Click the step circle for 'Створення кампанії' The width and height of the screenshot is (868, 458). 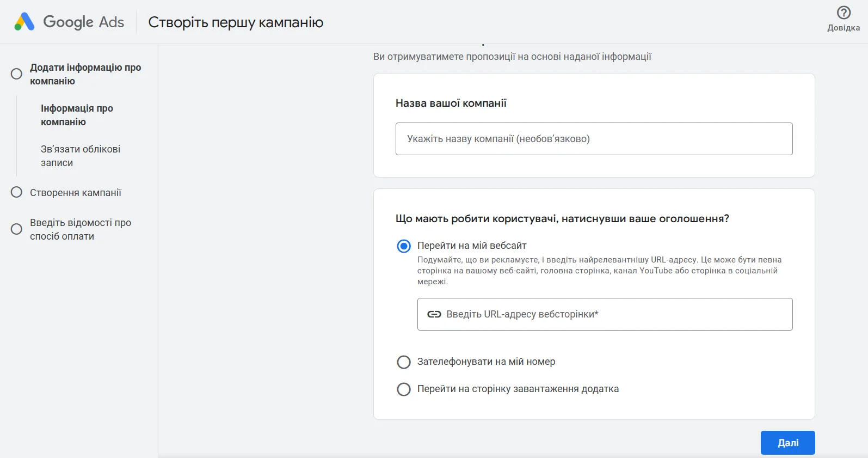(x=17, y=192)
